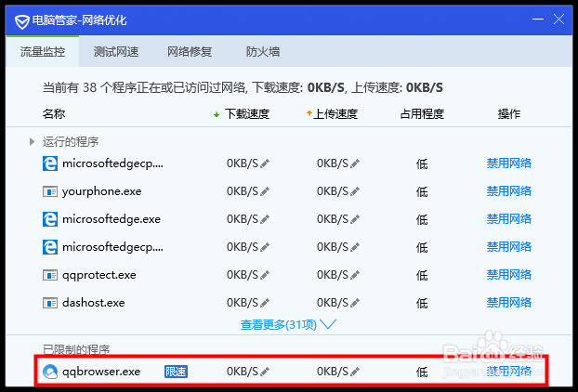Edit upload limit pencil for qqprotect.exe
The width and height of the screenshot is (578, 392).
355,275
